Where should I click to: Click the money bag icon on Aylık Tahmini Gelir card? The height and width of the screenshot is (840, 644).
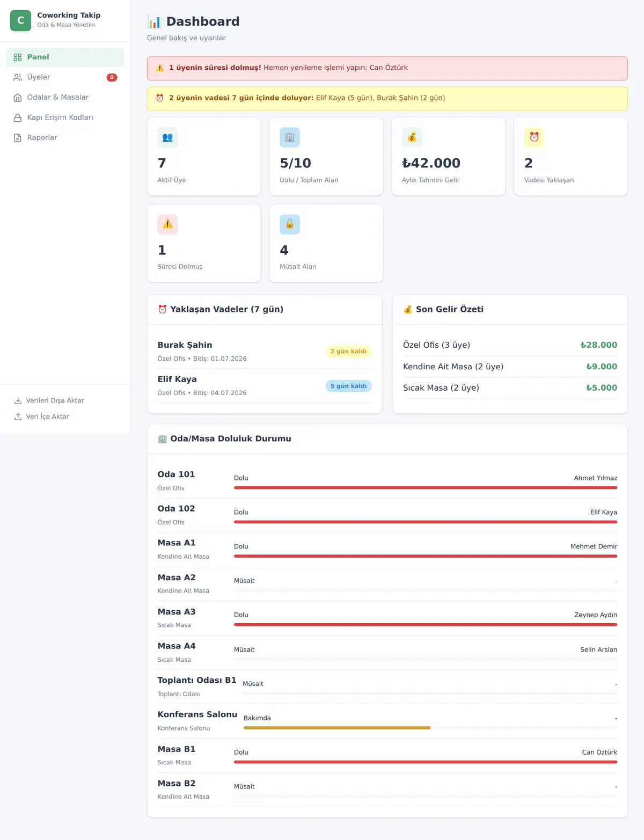[x=412, y=137]
